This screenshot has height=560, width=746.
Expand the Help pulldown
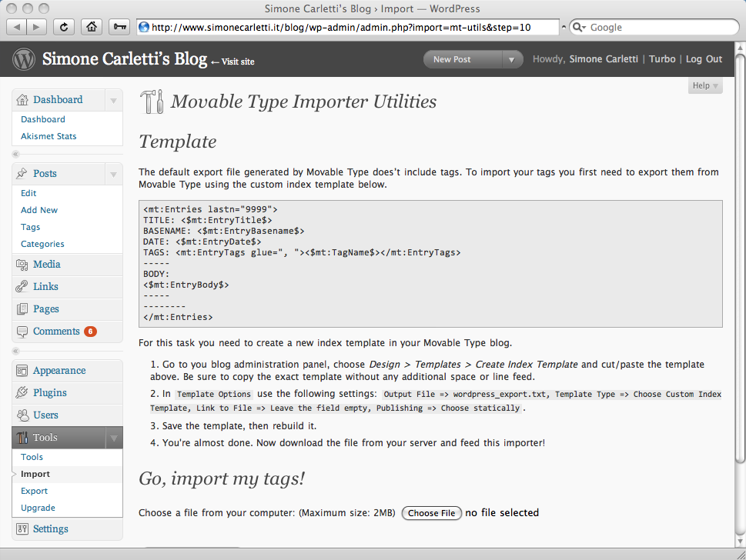(704, 85)
